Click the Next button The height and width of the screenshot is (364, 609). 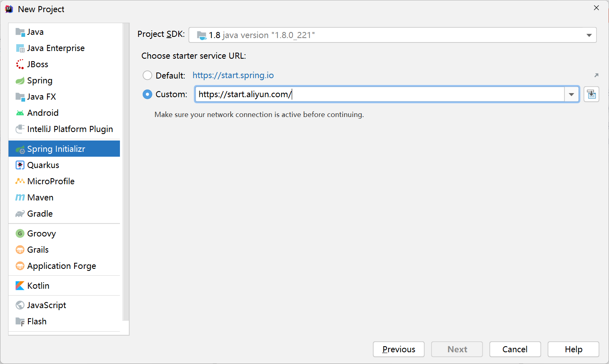click(457, 349)
